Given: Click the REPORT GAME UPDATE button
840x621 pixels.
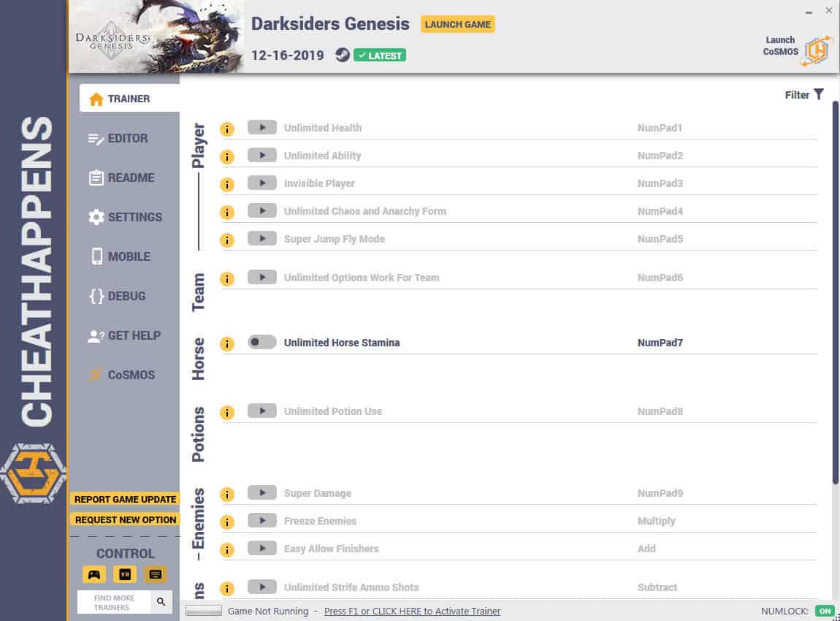Looking at the screenshot, I should tap(125, 500).
